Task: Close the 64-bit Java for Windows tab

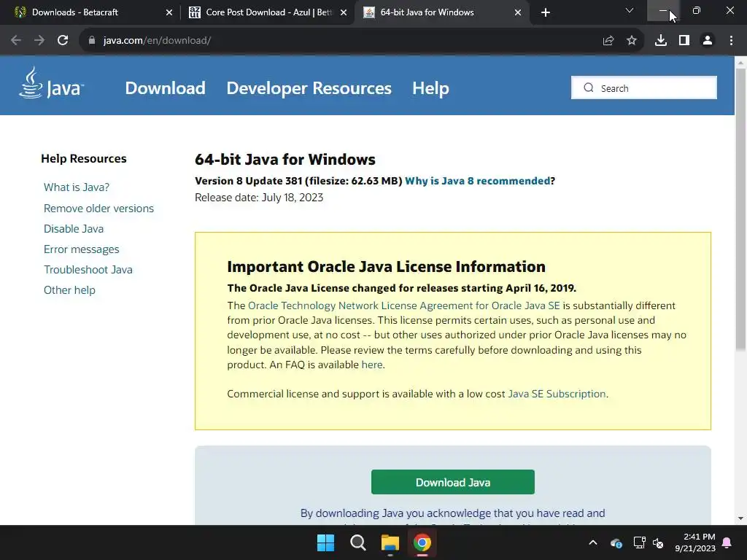Action: [x=518, y=12]
